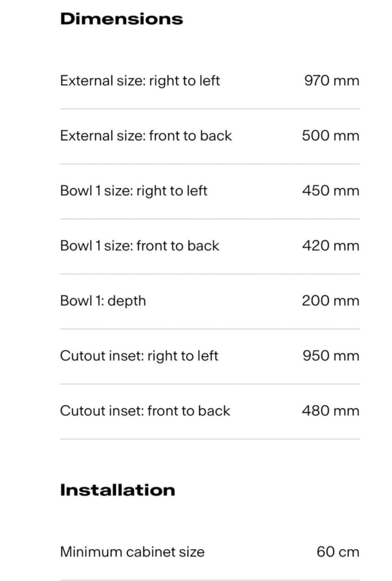This screenshot has height=581, width=392.
Task: Select External size: front to back label
Action: [x=146, y=136]
